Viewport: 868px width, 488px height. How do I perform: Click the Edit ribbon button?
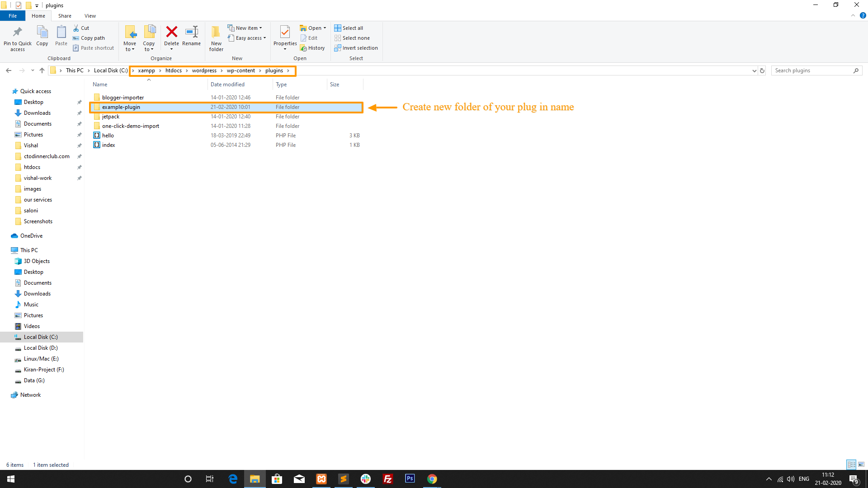[309, 38]
